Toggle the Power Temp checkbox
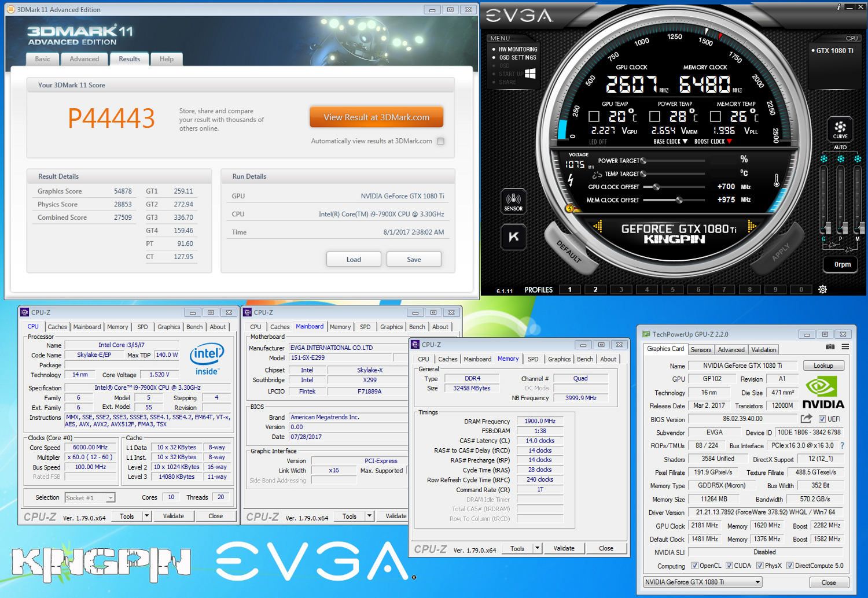This screenshot has width=868, height=598. (654, 117)
